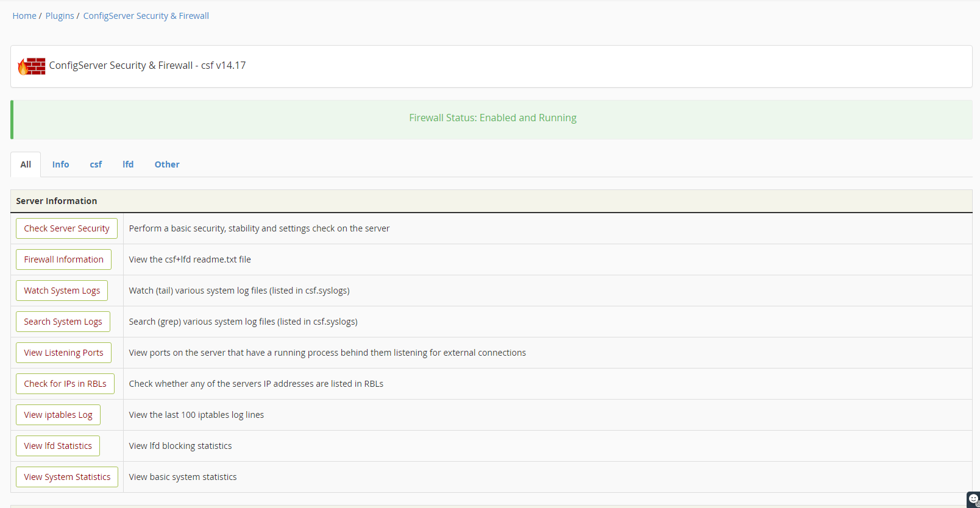Open View lfd Statistics

(x=58, y=446)
